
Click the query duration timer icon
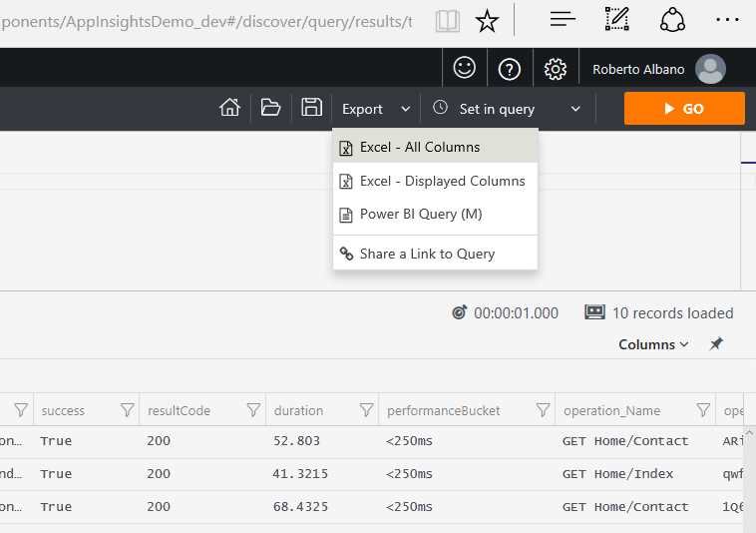pos(460,312)
